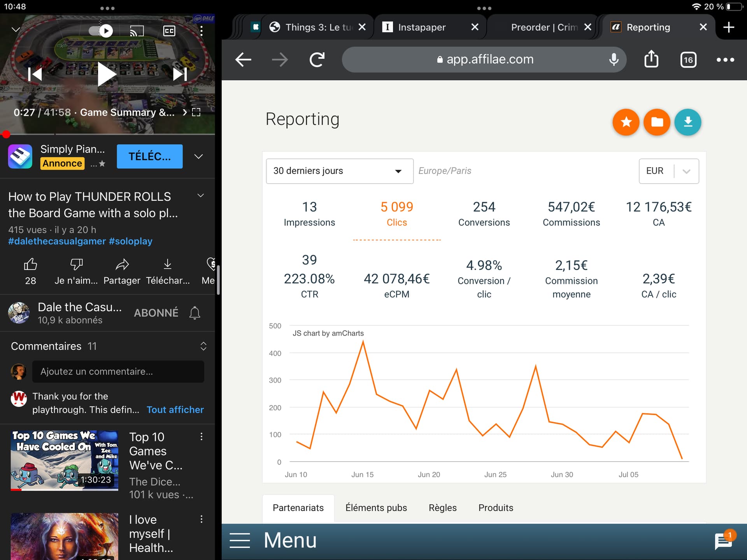Image resolution: width=747 pixels, height=560 pixels.
Task: Toggle the autoplay switch on video
Action: tap(100, 31)
